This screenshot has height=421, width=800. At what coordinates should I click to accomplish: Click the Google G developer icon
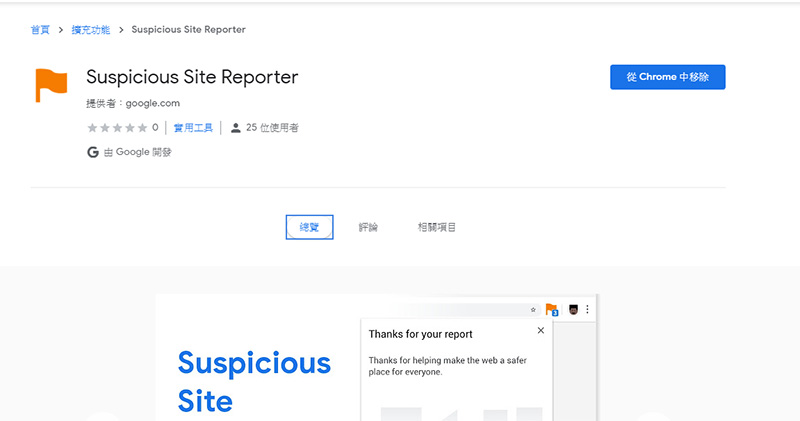tap(93, 152)
